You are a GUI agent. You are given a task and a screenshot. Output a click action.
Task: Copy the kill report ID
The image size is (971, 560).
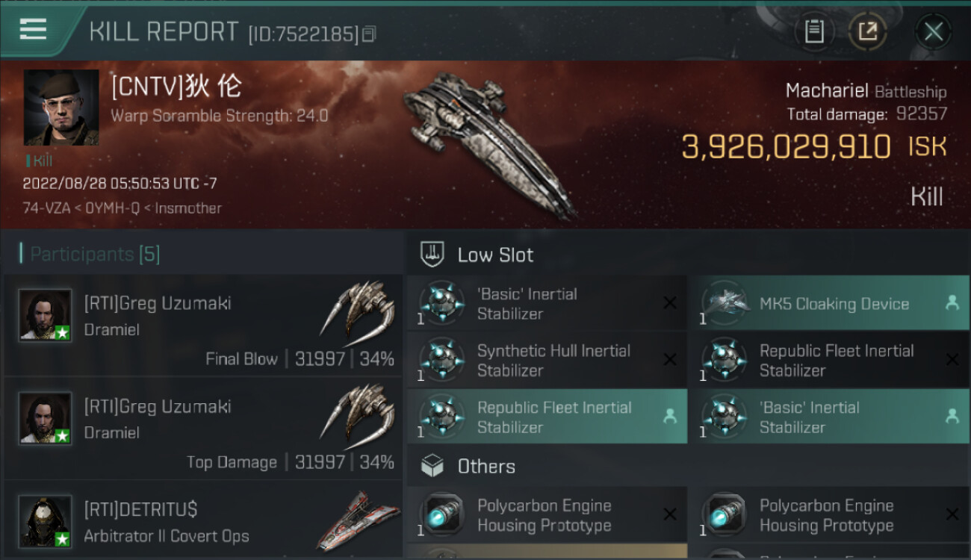[x=369, y=34]
